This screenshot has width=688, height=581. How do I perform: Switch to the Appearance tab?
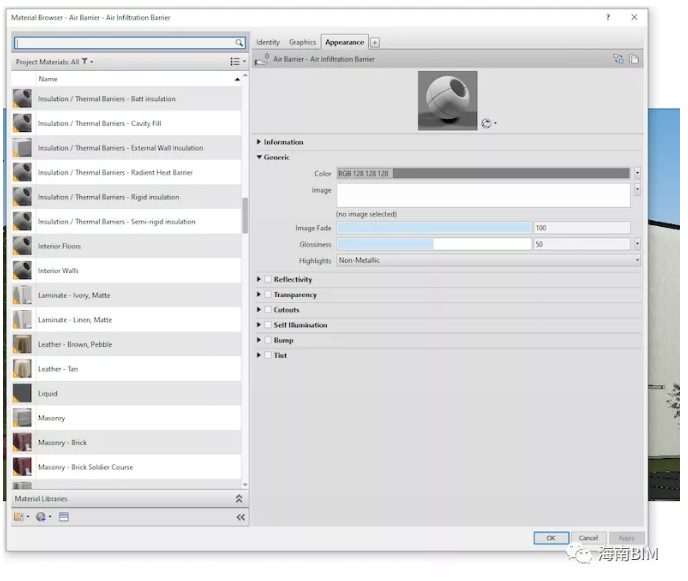tap(344, 43)
